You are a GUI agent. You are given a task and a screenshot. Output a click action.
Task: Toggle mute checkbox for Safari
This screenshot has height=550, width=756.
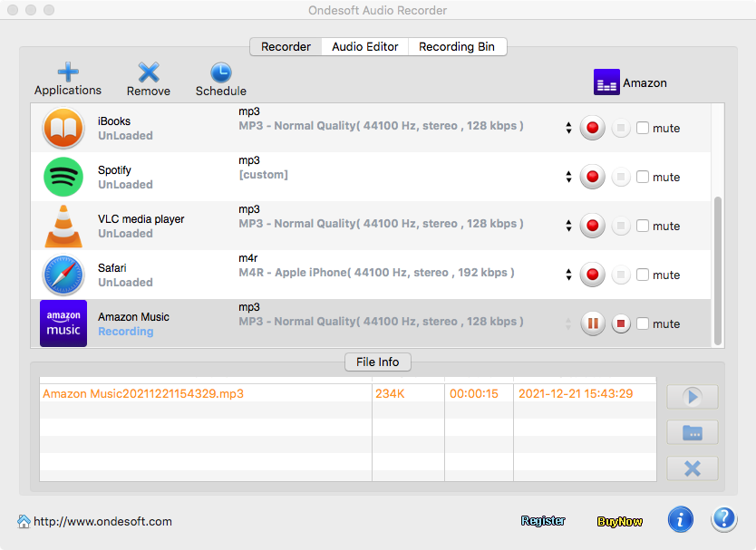click(643, 275)
